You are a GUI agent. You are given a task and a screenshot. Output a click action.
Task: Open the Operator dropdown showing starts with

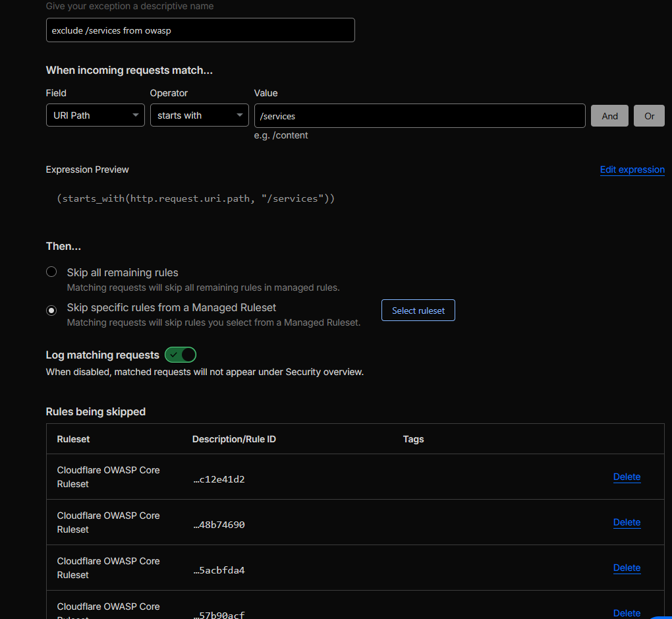199,115
